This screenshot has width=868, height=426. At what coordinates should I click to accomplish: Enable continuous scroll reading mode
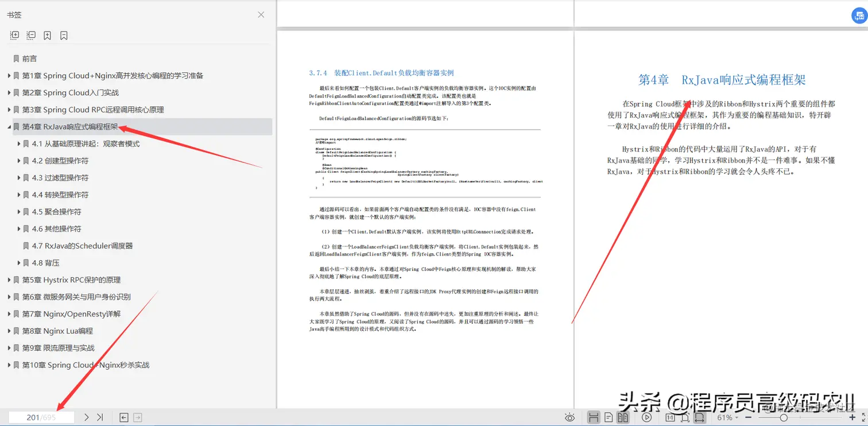pos(594,417)
